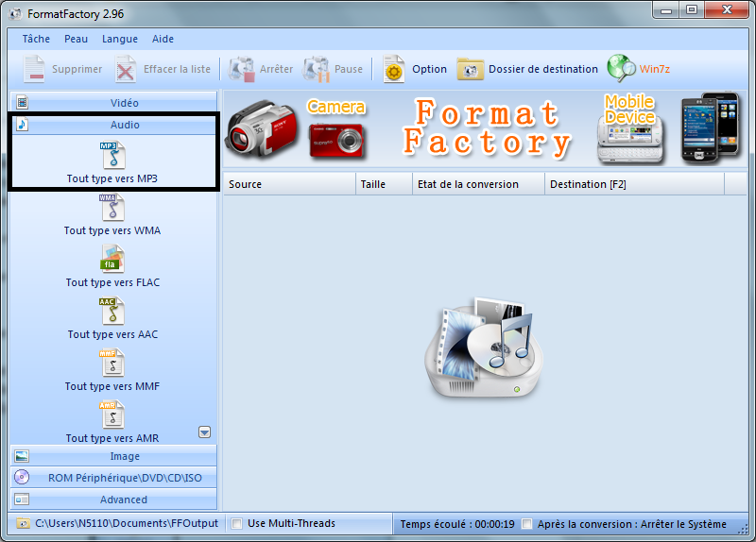This screenshot has height=542, width=756.
Task: Click the Option button label
Action: point(430,69)
